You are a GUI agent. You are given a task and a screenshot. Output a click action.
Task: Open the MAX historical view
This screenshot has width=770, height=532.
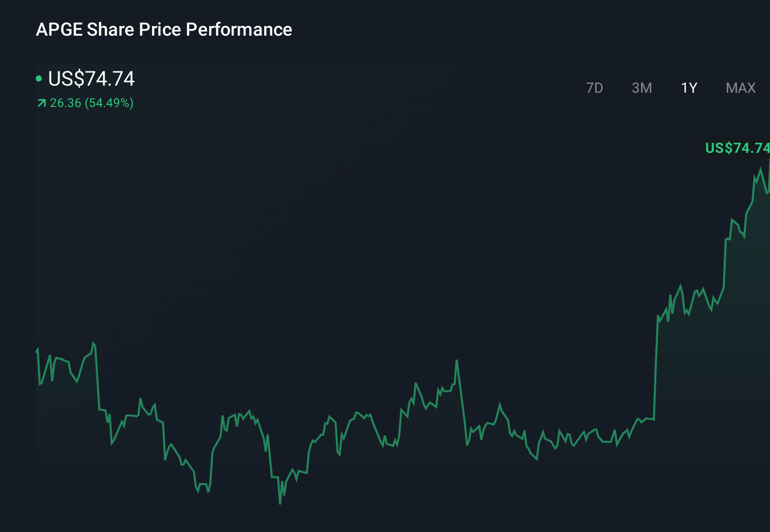739,88
